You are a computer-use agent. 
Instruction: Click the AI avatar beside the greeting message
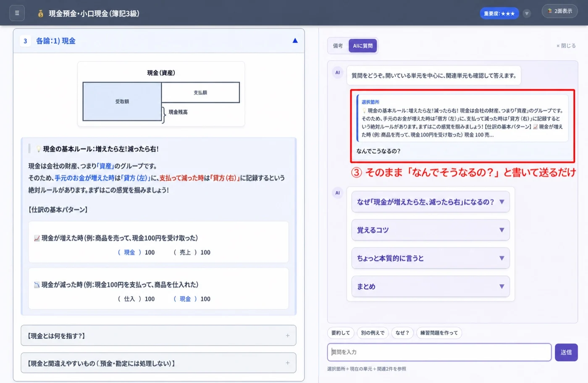pos(337,72)
